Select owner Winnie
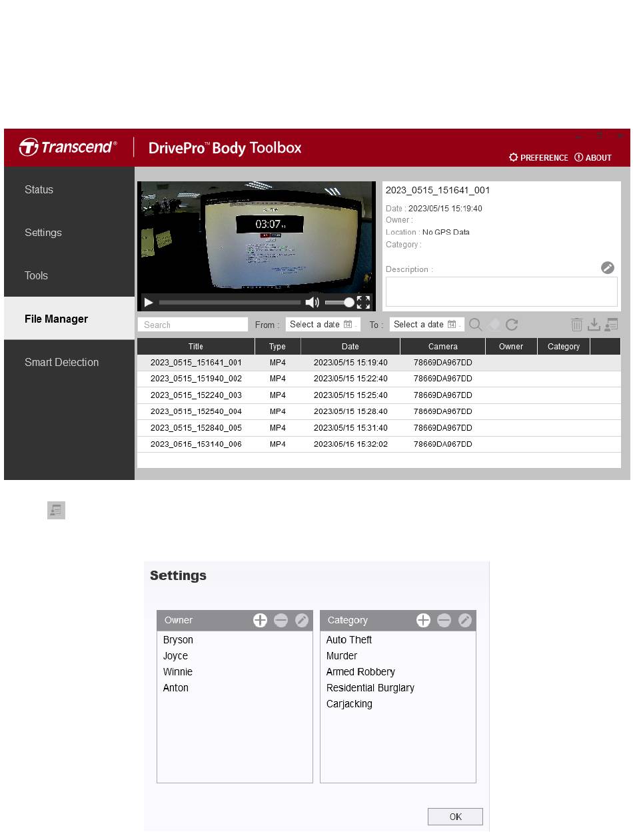The width and height of the screenshot is (633, 840). [x=178, y=672]
